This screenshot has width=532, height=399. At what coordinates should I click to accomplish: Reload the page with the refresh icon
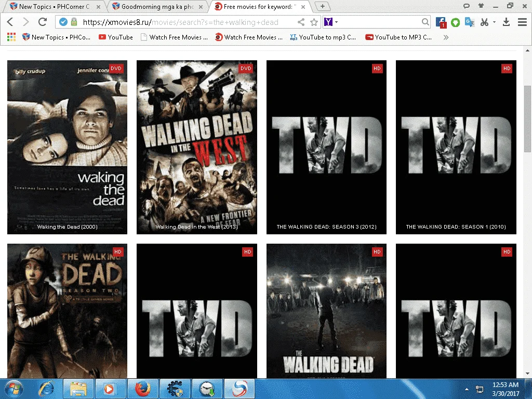coord(43,22)
